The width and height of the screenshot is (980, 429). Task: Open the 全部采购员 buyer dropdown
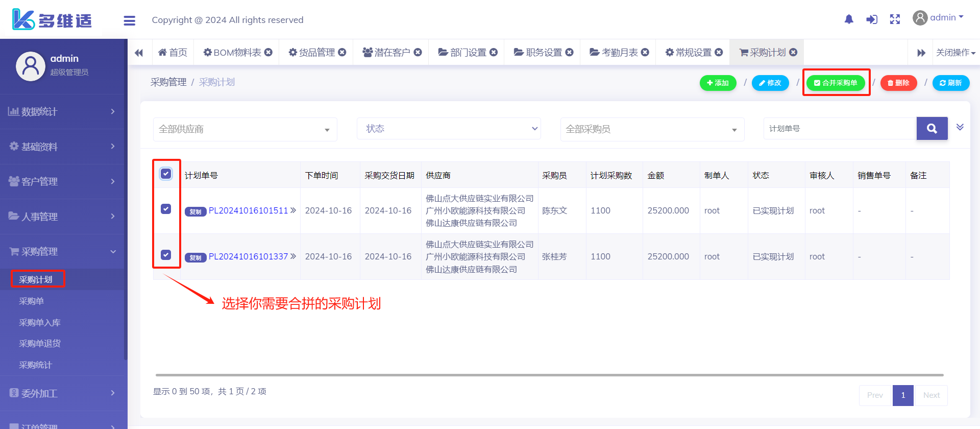tap(652, 129)
